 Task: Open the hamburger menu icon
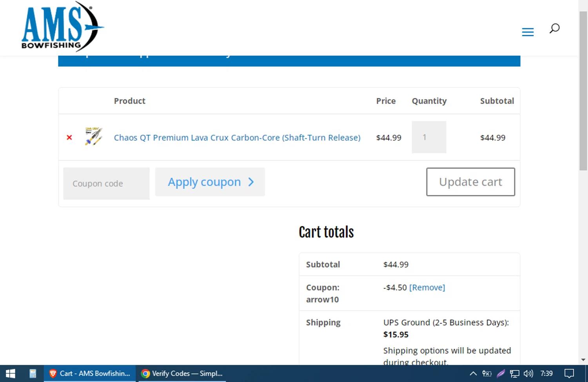(528, 32)
